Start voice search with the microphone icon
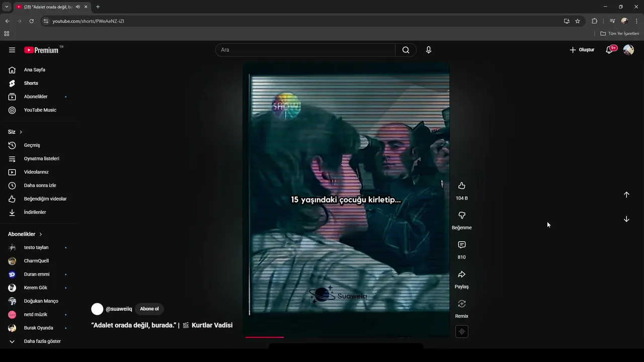 tap(429, 50)
